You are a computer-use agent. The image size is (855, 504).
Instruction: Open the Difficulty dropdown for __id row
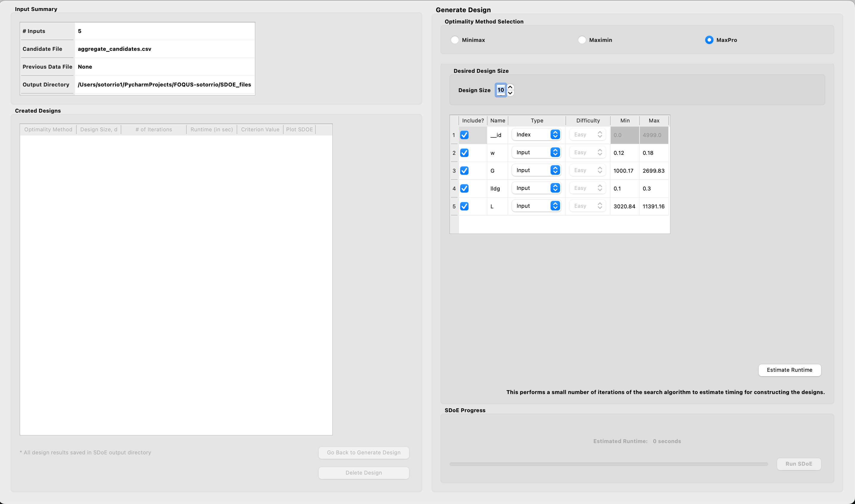pyautogui.click(x=588, y=135)
